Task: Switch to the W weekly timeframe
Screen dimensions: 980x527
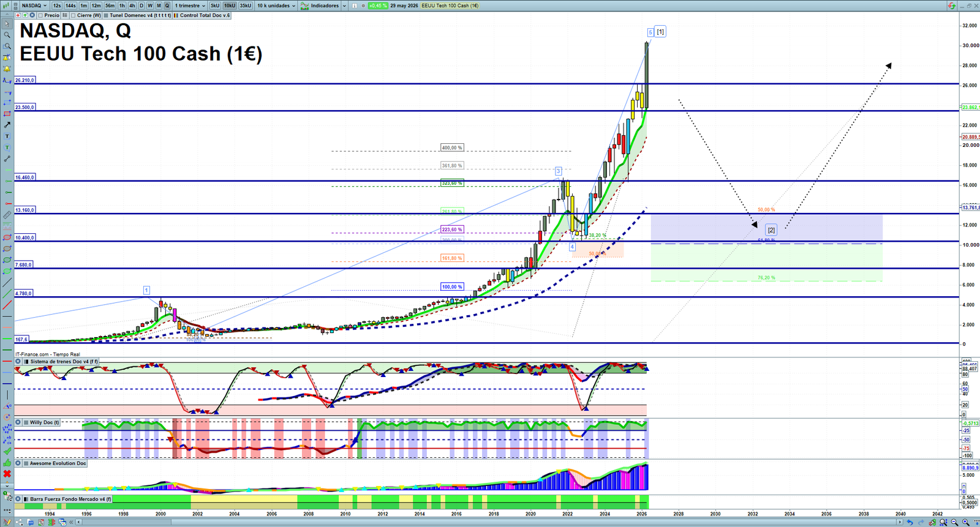Action: pos(150,6)
